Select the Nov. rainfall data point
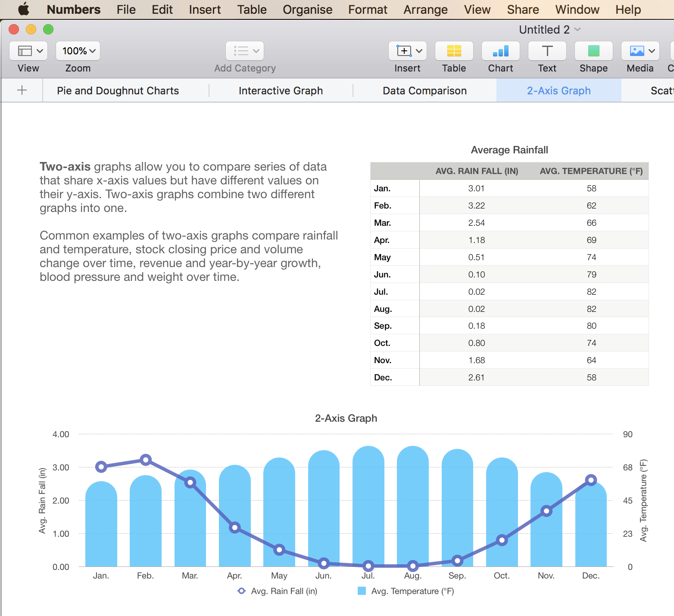This screenshot has width=674, height=616. pos(546,511)
